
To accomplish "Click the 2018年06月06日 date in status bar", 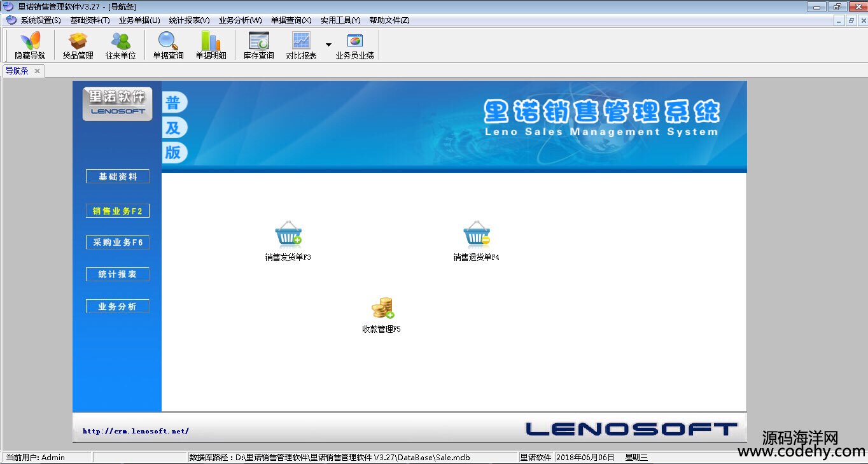I will 586,457.
